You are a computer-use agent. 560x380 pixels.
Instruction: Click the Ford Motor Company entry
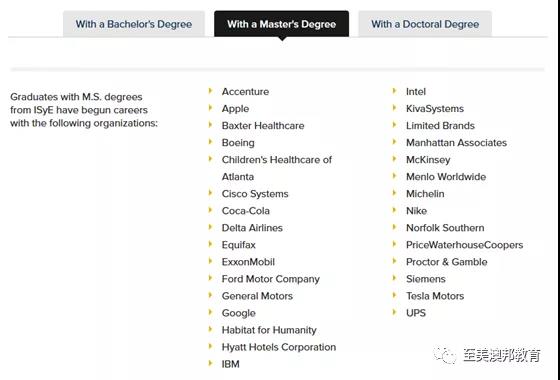pos(270,279)
